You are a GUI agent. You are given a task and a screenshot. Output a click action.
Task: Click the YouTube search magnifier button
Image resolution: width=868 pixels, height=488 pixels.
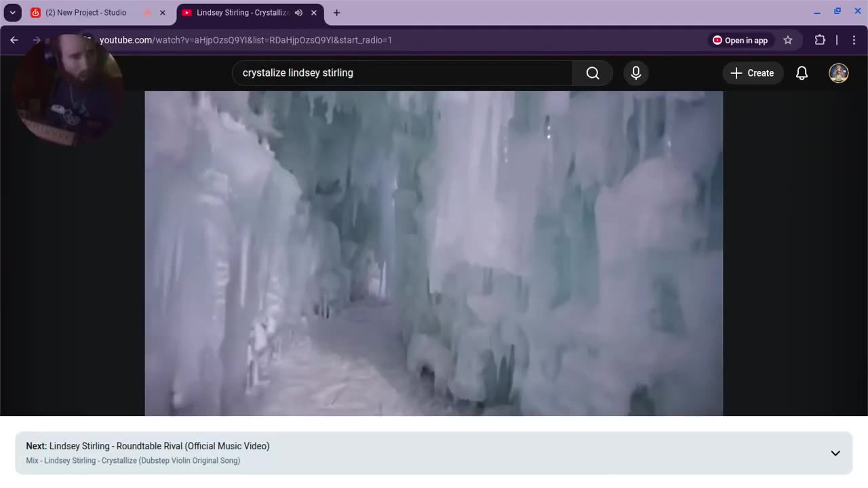[593, 73]
